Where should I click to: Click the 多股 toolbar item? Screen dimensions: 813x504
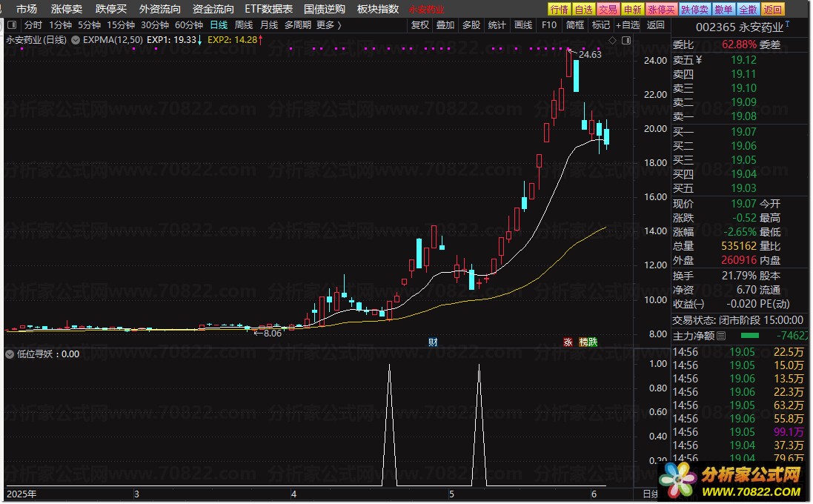pos(471,25)
